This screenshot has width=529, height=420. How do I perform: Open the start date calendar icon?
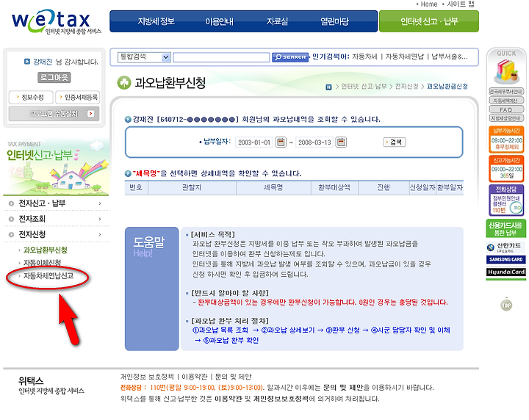[x=281, y=142]
